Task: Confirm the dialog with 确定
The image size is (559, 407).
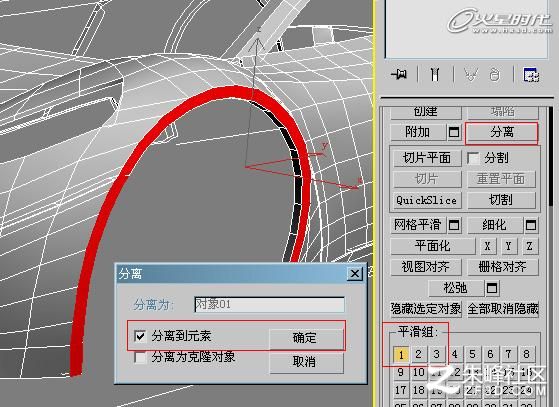Action: pyautogui.click(x=306, y=338)
